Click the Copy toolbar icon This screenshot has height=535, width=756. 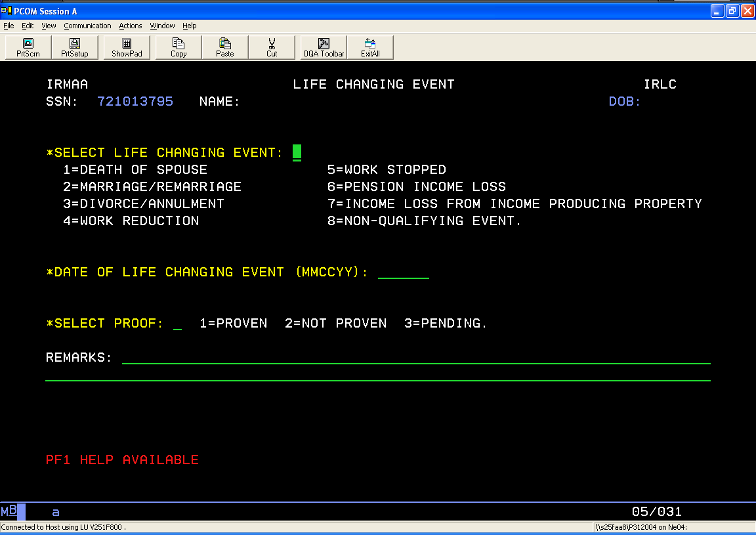coord(178,47)
